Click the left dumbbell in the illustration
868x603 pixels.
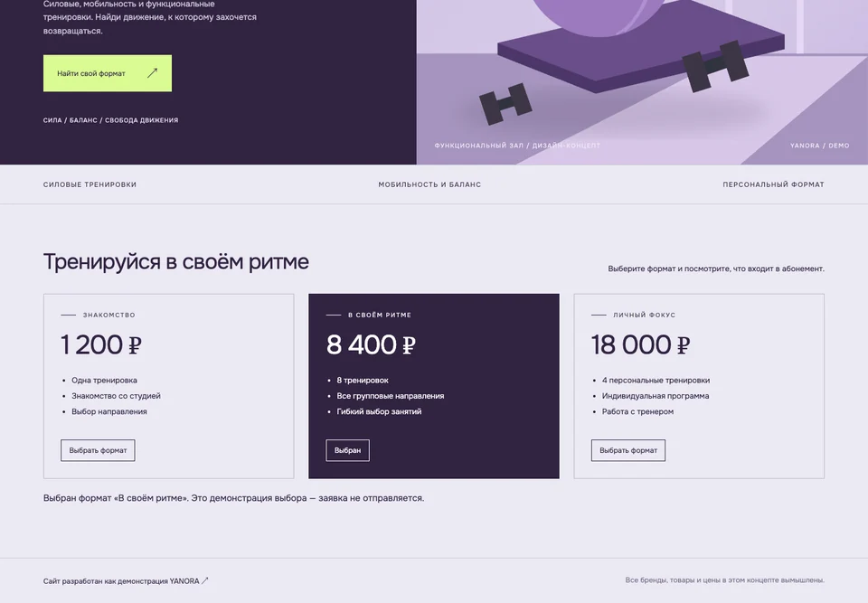tap(505, 104)
